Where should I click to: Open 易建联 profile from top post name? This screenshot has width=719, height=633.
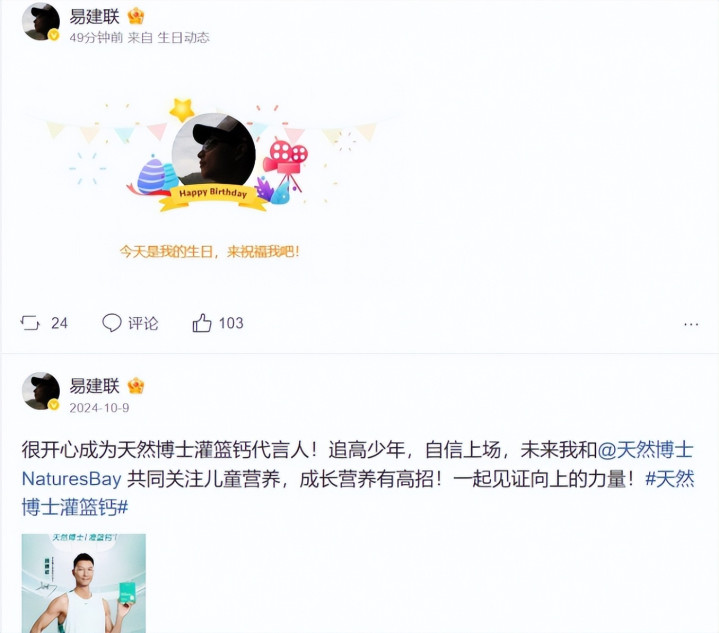[x=94, y=17]
